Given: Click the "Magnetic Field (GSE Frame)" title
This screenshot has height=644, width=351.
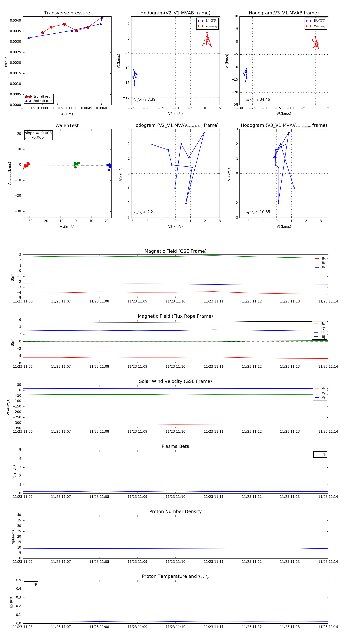Looking at the screenshot, I should [175, 251].
